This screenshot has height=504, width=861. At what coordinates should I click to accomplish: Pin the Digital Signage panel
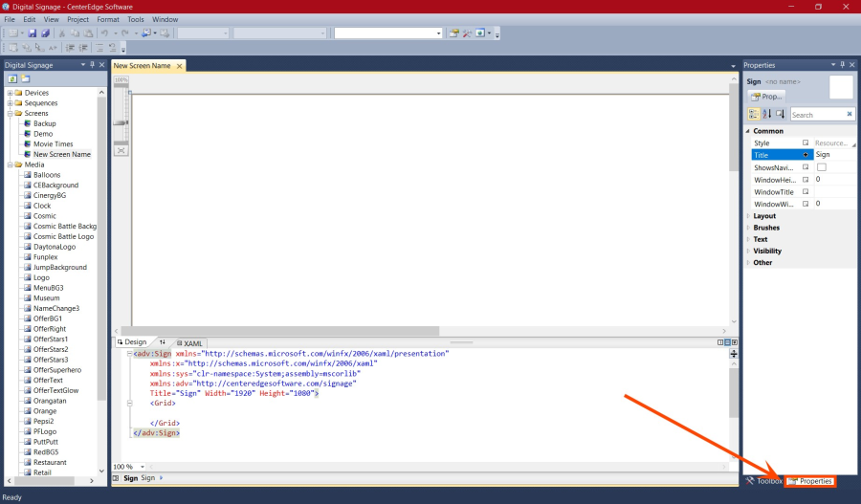[x=92, y=65]
